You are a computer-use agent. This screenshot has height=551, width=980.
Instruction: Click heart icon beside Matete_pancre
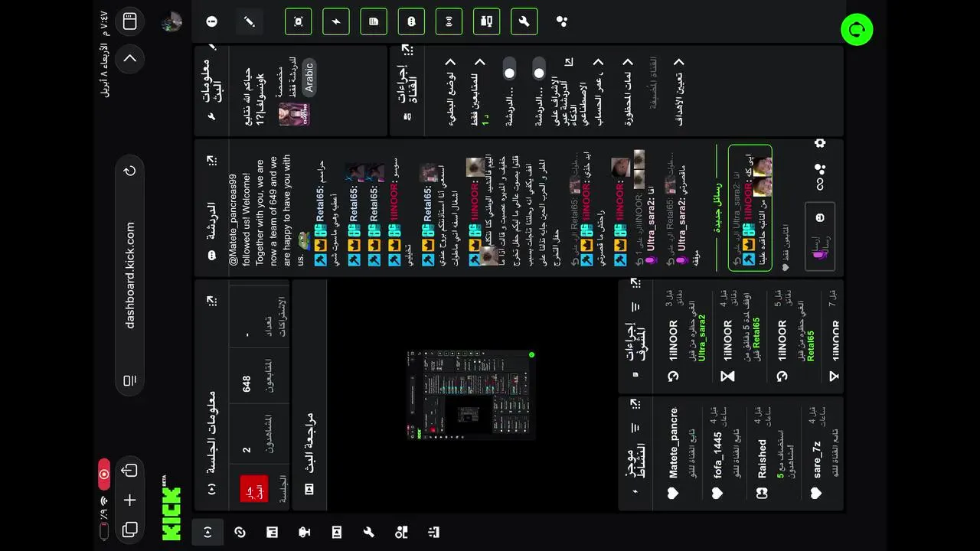(673, 494)
